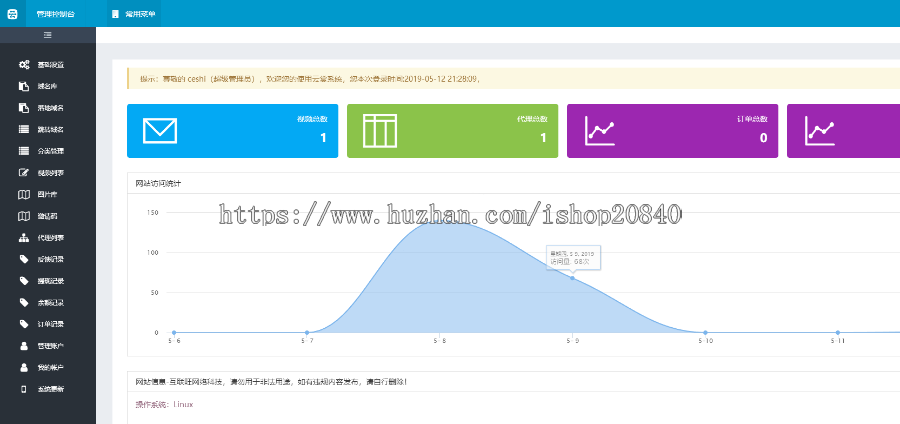Image resolution: width=900 pixels, height=424 pixels.
Task: Click the 5-10 x-axis date label
Action: (705, 341)
